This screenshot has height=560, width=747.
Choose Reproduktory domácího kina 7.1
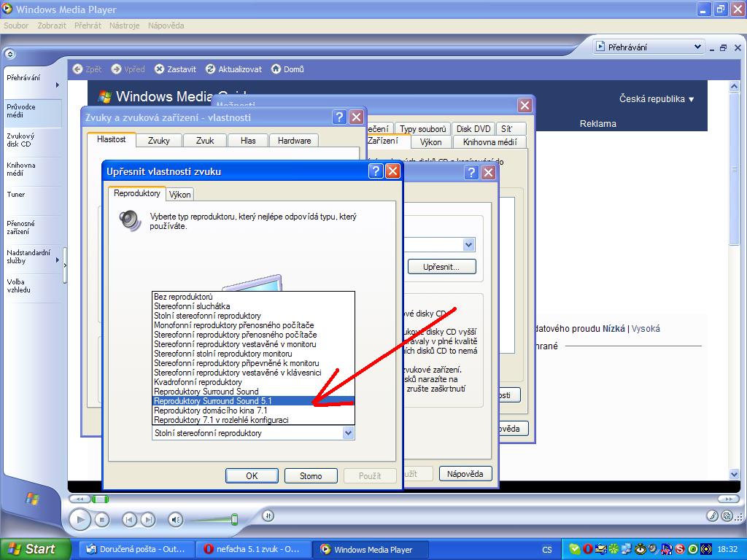pos(253,411)
